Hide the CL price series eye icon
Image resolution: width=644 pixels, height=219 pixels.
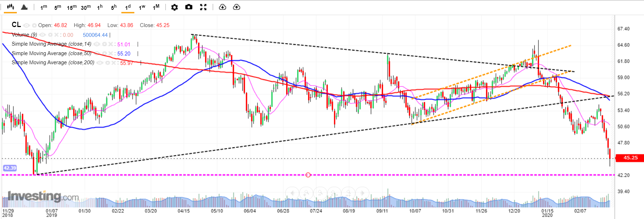click(x=27, y=25)
